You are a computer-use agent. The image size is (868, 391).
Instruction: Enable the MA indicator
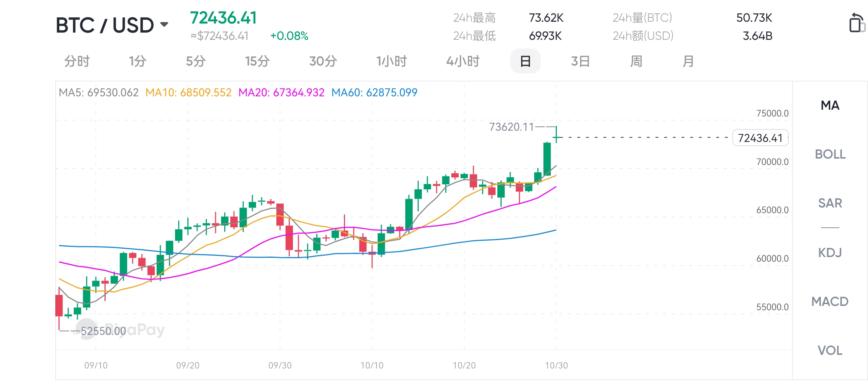click(830, 105)
